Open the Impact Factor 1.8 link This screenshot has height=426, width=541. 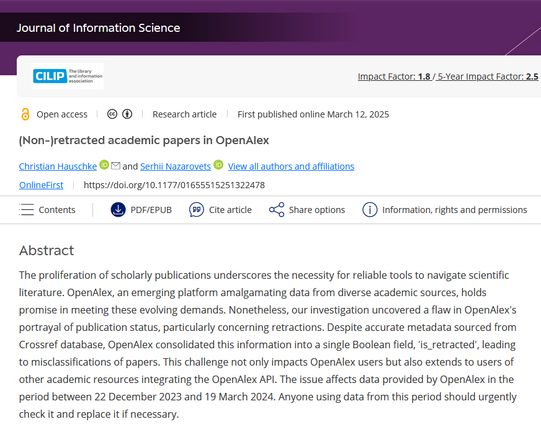(394, 77)
